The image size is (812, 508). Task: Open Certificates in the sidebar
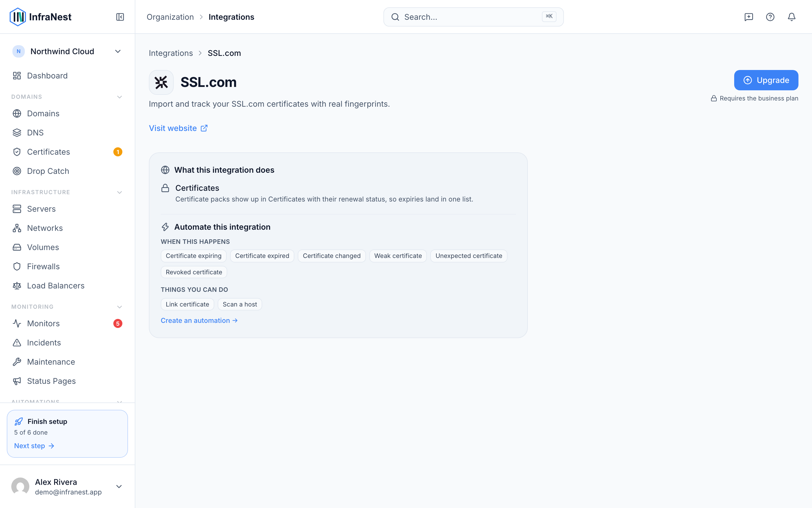(67, 152)
